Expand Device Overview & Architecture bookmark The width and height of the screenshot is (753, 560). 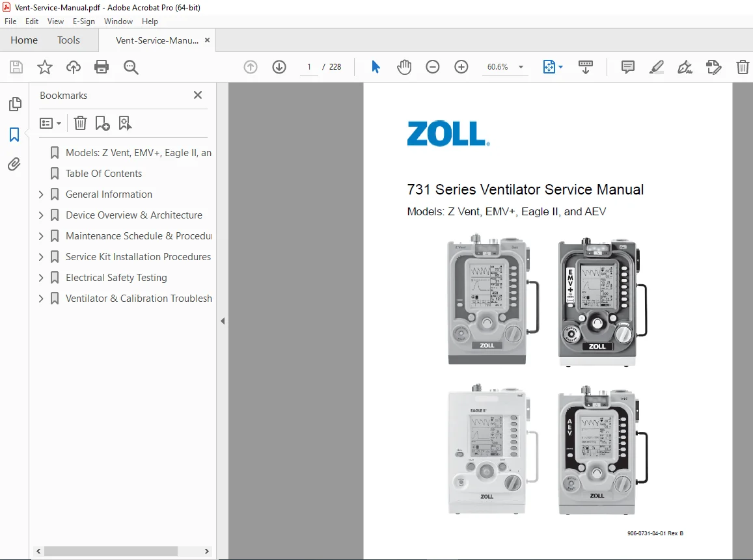[x=41, y=215]
